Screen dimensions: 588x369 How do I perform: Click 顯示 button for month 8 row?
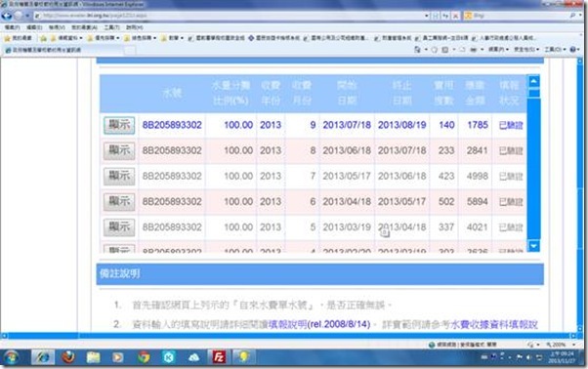click(x=119, y=150)
